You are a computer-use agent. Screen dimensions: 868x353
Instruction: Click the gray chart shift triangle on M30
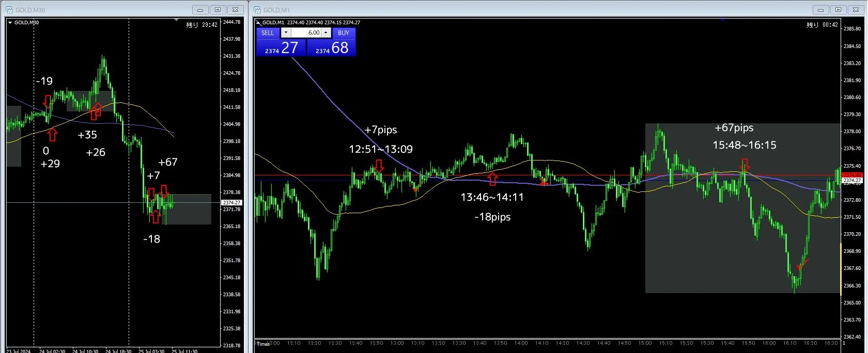176,20
